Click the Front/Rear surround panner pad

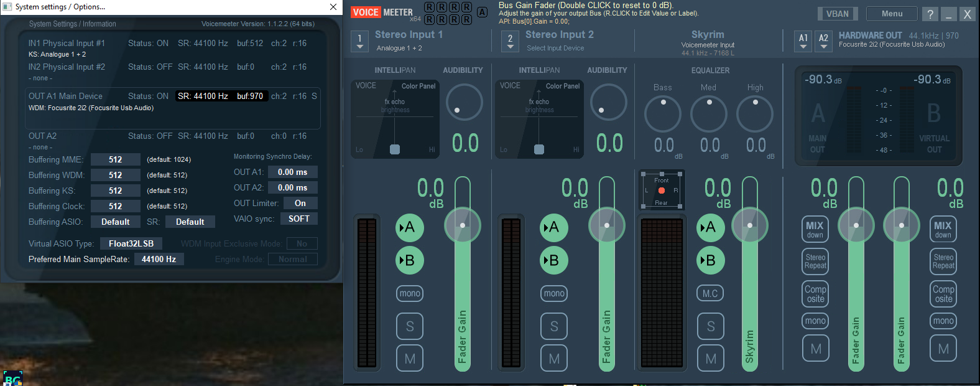662,191
